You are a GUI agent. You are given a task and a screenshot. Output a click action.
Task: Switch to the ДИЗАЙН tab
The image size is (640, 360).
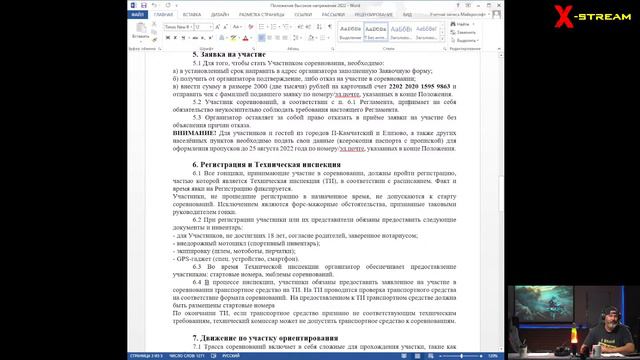tap(220, 14)
